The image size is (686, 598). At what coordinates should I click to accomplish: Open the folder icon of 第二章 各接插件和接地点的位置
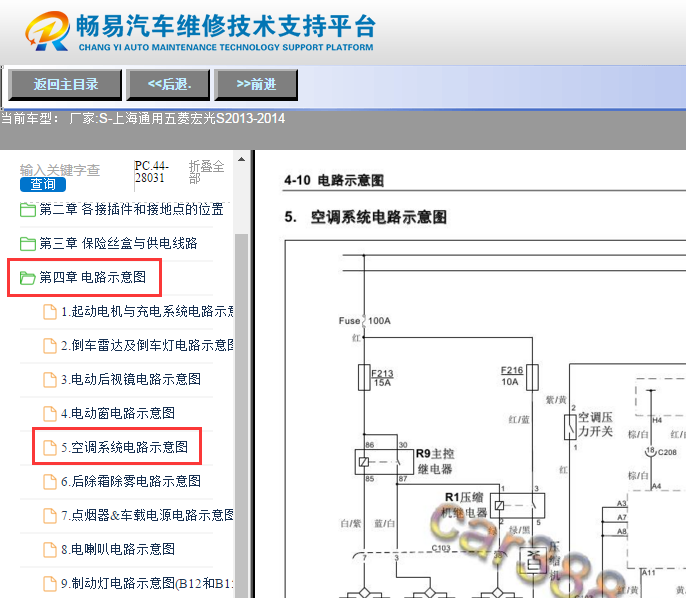pyautogui.click(x=28, y=210)
